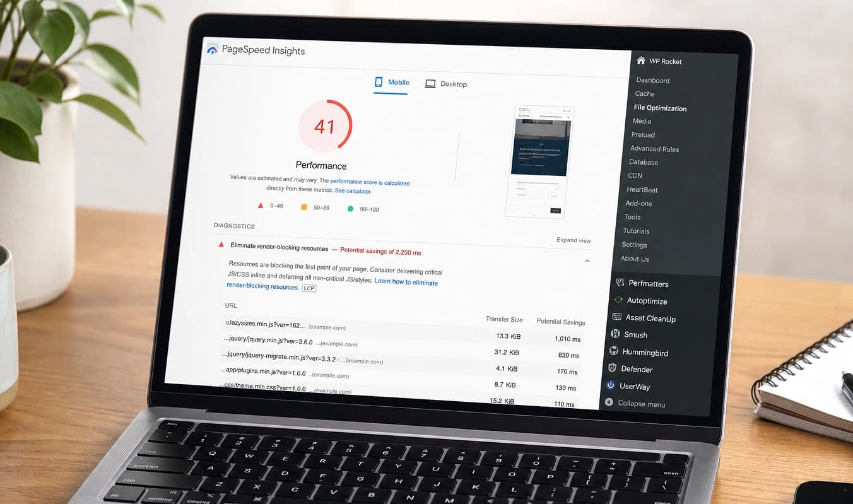
Task: Open the Defender menu label
Action: 637,369
